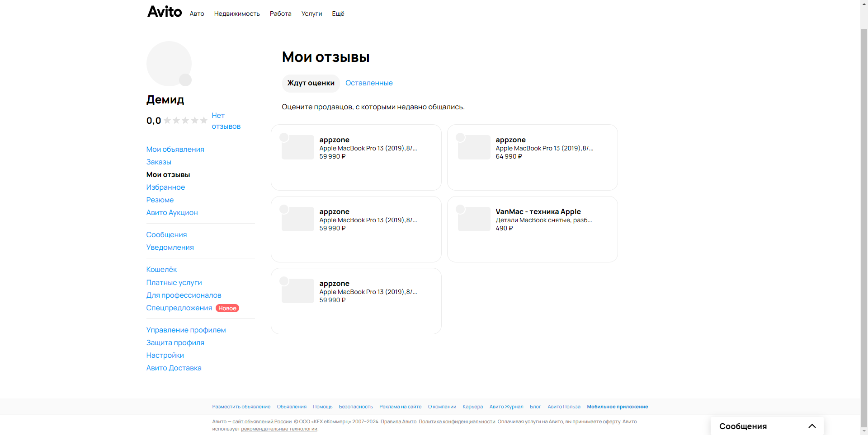Open the Недвижимость menu item

click(x=237, y=14)
